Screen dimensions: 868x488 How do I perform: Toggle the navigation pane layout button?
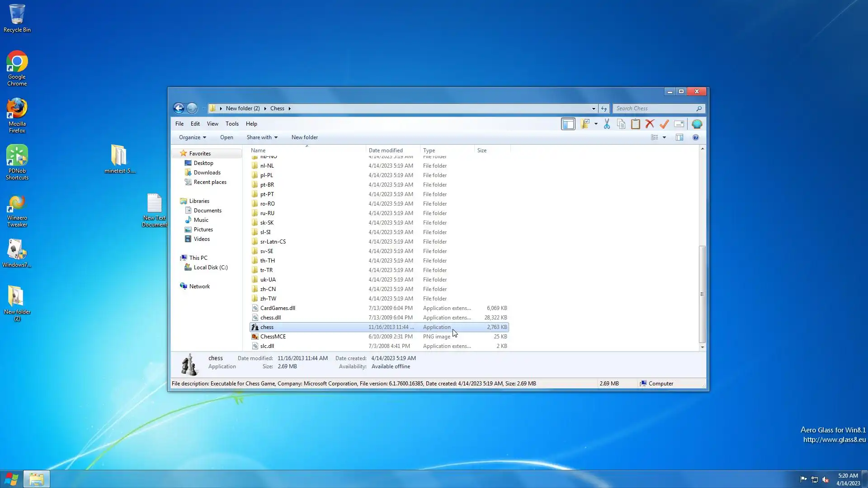point(568,124)
